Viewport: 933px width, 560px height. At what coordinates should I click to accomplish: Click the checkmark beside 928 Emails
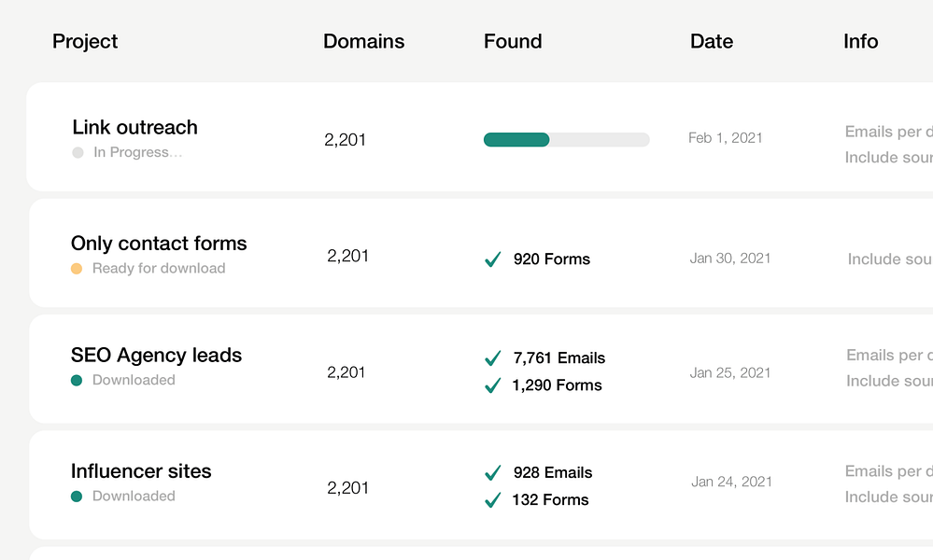tap(493, 473)
